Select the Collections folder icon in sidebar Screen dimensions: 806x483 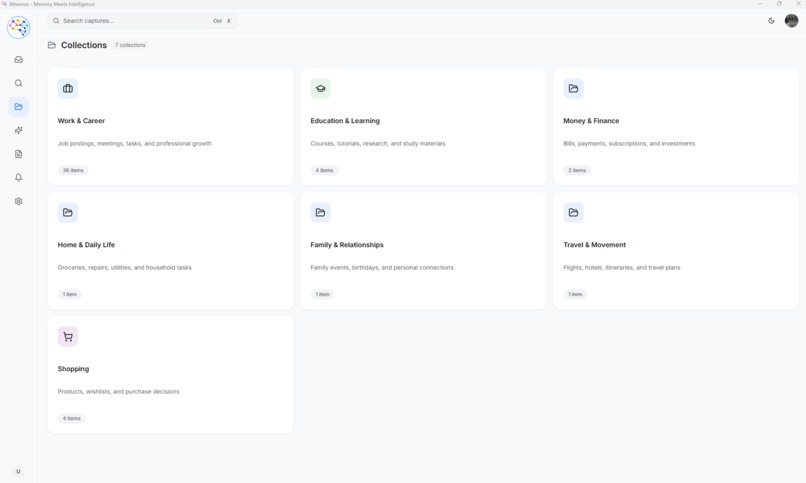point(19,107)
